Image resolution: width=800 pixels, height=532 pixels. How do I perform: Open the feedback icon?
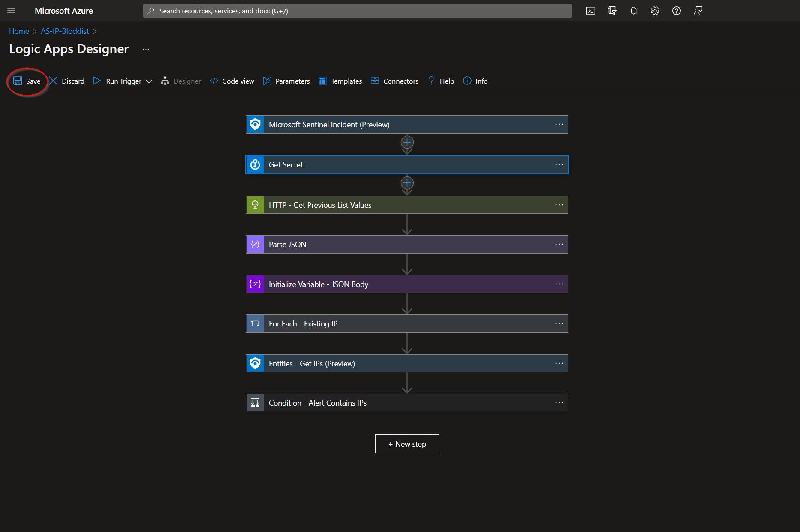698,11
